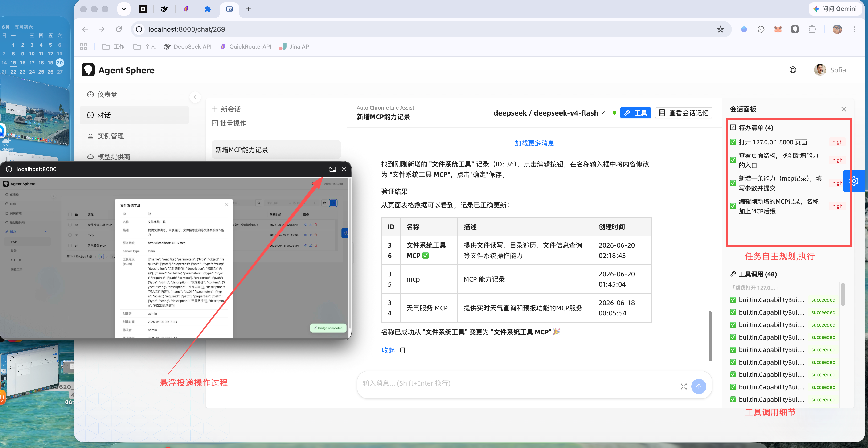Click the blue 工具 button

tap(635, 113)
